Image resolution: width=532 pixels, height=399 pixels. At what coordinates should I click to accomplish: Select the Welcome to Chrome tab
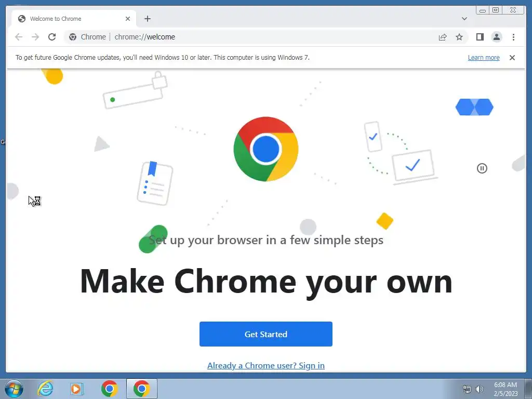click(x=74, y=19)
